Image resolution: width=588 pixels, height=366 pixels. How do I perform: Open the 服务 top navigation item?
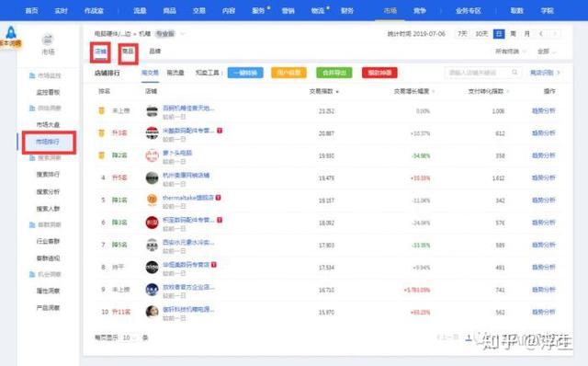click(258, 10)
